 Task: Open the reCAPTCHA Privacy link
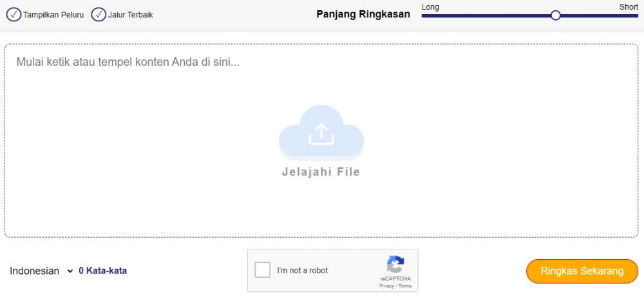coord(386,286)
